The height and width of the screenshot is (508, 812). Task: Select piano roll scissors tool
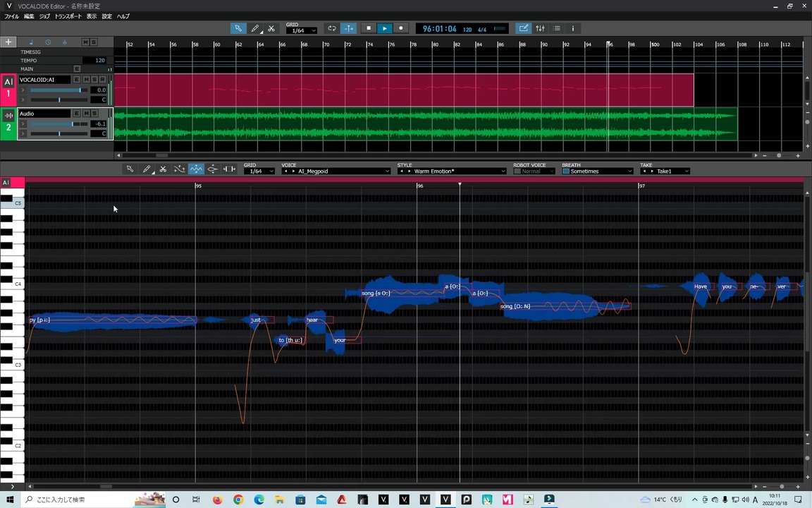[x=163, y=169]
